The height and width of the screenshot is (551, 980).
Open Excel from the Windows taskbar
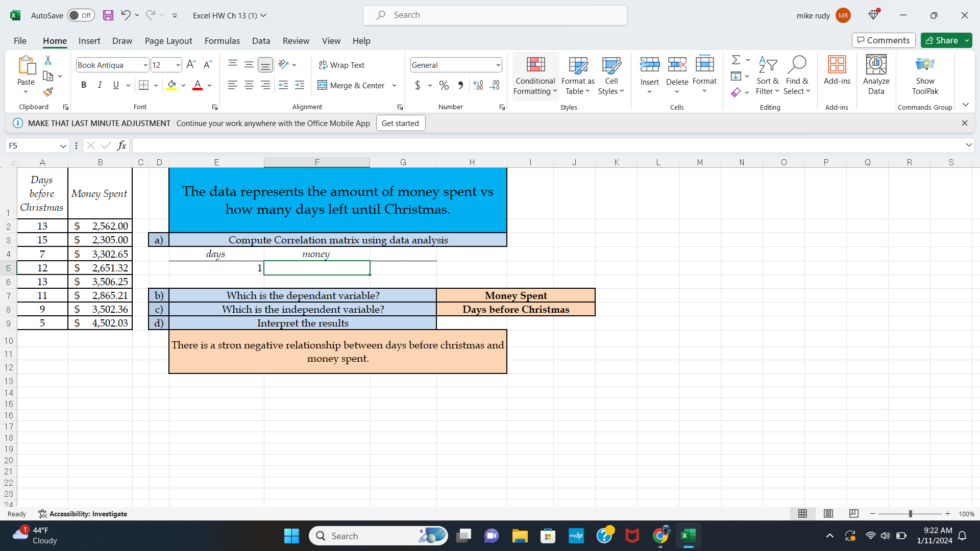(x=689, y=536)
